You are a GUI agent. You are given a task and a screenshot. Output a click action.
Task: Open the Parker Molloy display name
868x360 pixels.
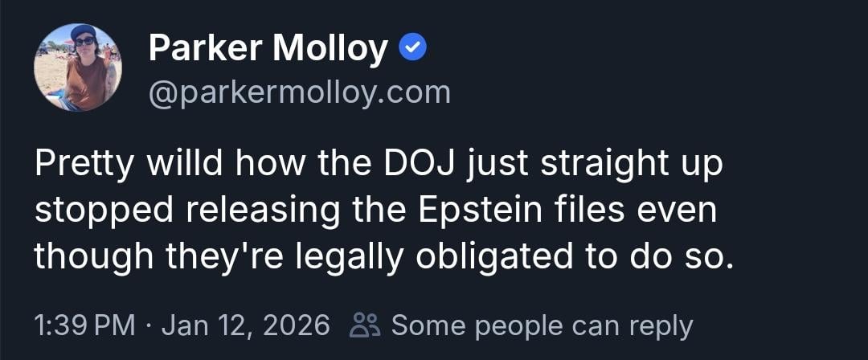click(268, 50)
